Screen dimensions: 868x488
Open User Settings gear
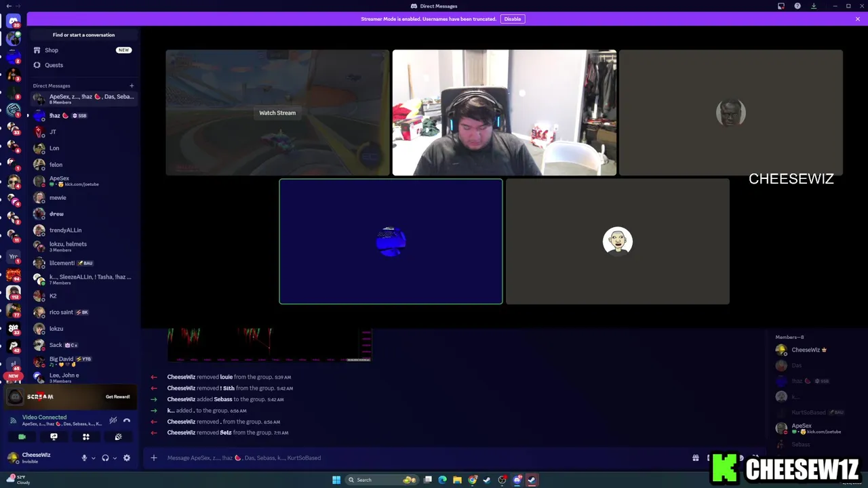tap(127, 458)
